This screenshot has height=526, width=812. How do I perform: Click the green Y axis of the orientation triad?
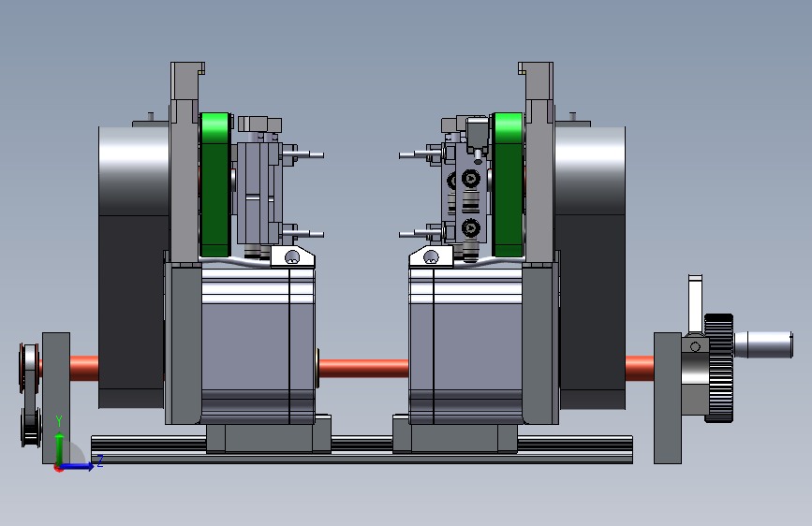[59, 446]
